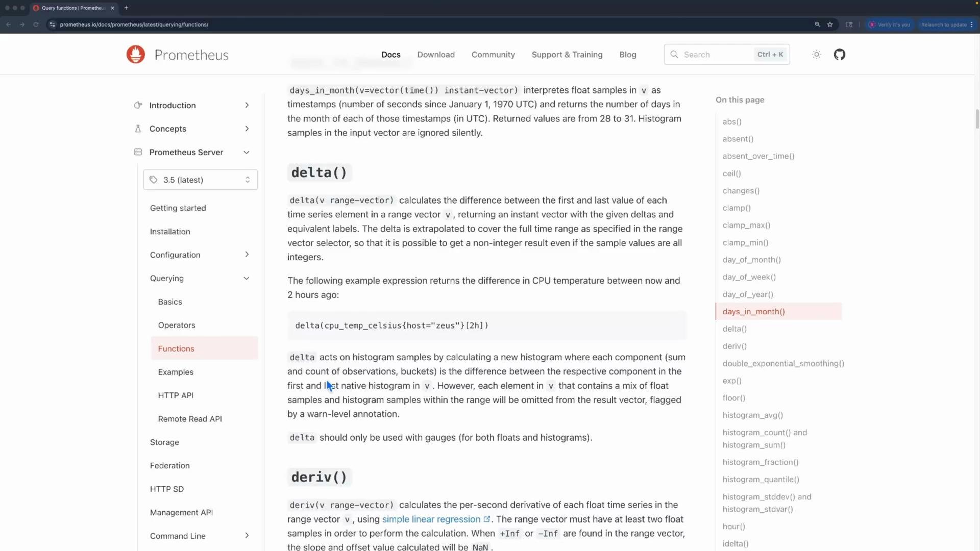The width and height of the screenshot is (980, 551).
Task: Jump to double_exponential_smoothing() in outline
Action: [783, 363]
